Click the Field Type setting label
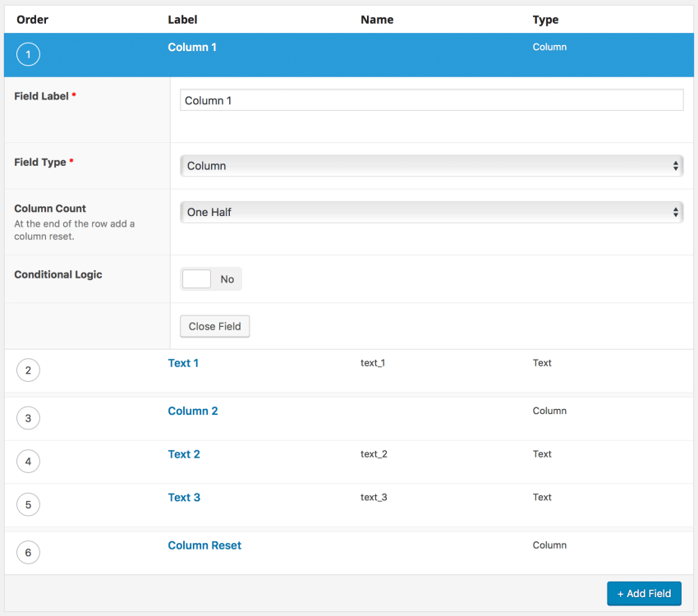 pos(40,162)
